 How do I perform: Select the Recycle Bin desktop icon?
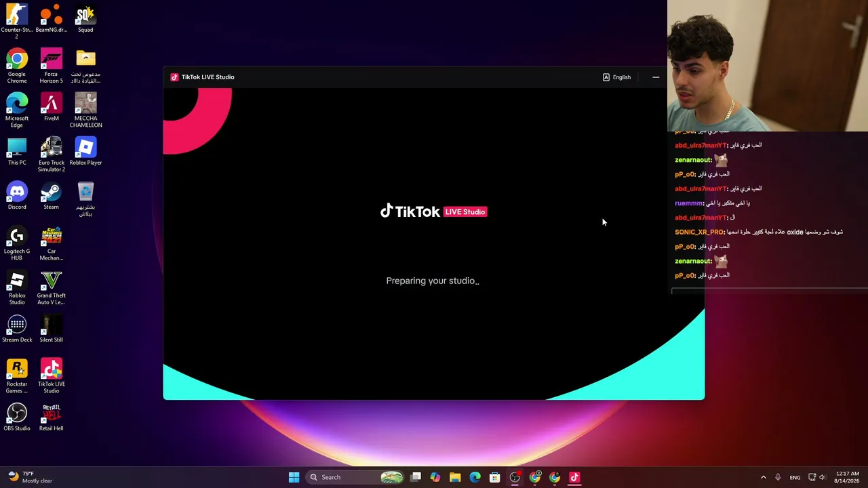[85, 199]
